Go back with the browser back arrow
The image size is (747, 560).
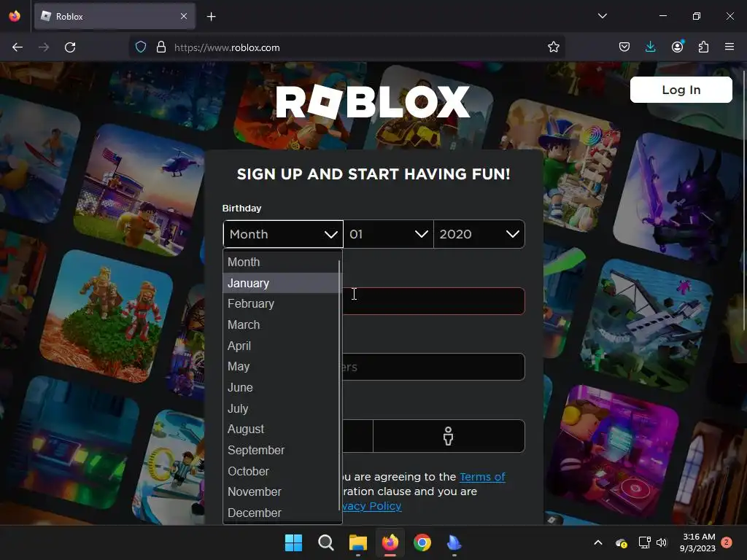tap(18, 47)
